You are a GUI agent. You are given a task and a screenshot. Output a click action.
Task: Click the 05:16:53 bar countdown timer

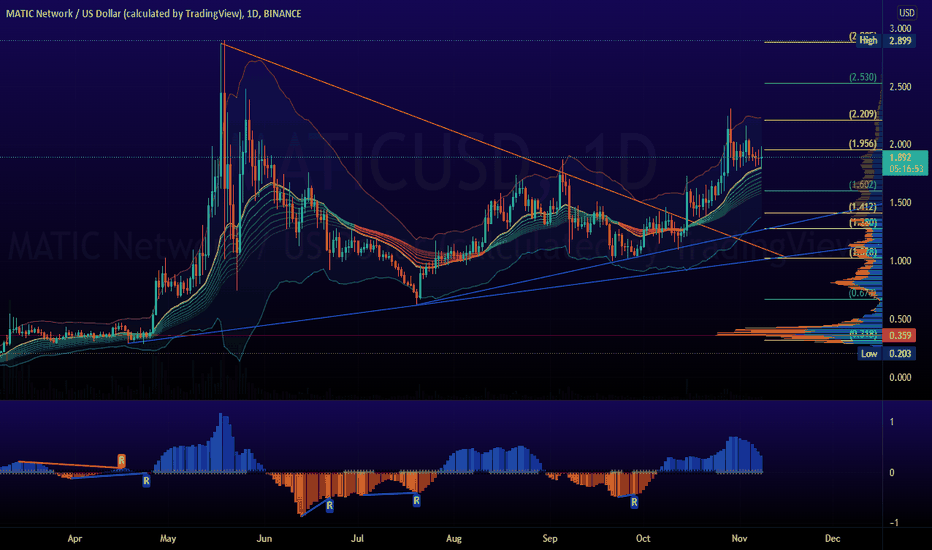click(906, 169)
